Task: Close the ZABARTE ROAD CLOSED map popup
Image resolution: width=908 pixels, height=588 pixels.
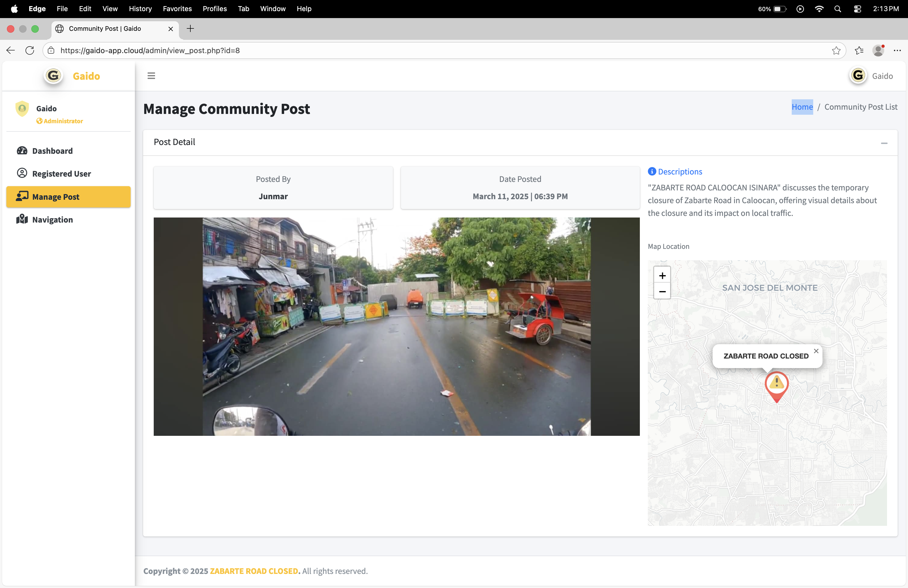Action: pos(816,351)
